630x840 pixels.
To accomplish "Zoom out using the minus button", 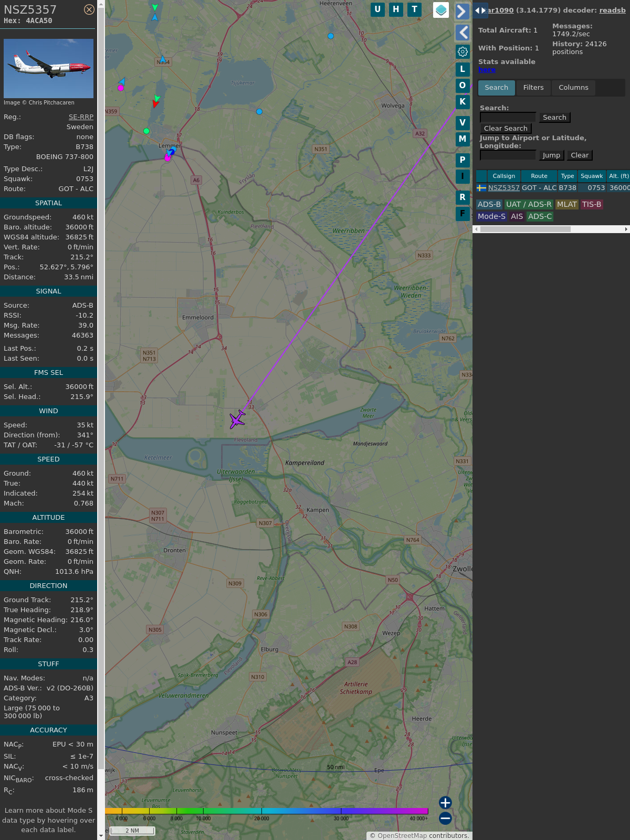I will pyautogui.click(x=445, y=818).
